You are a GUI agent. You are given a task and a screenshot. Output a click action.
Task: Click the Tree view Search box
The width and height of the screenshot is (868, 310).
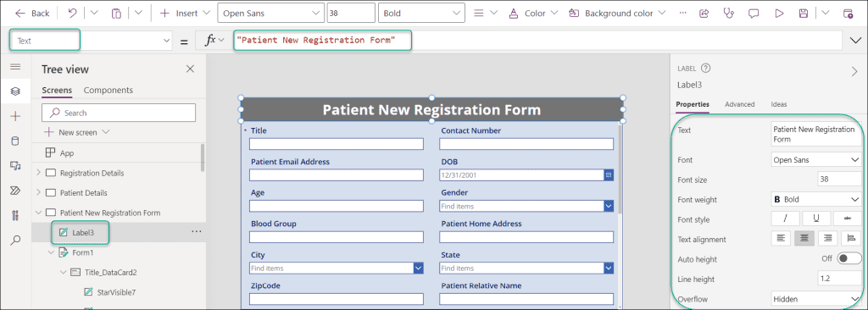pos(119,113)
